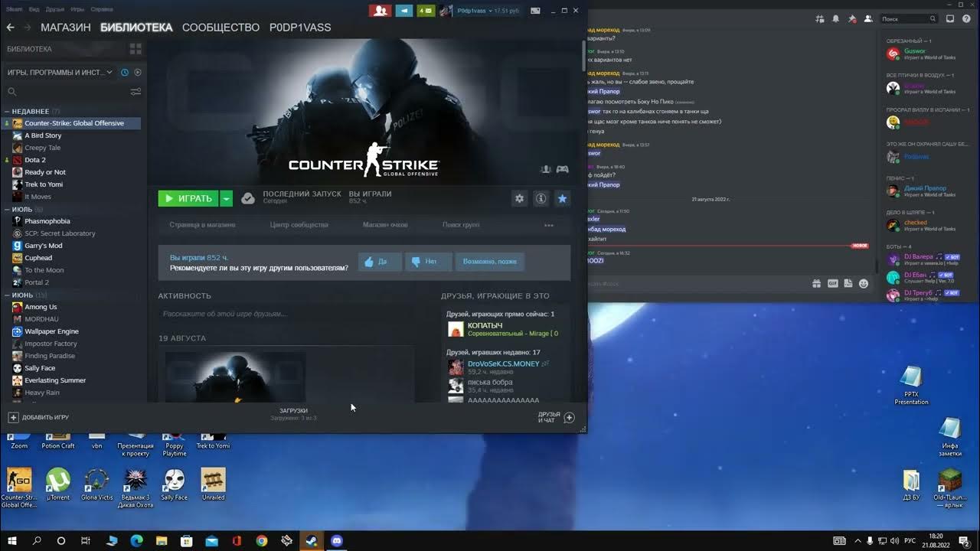Open Страница в магазине link
Image resolution: width=980 pixels, height=551 pixels.
tap(202, 225)
